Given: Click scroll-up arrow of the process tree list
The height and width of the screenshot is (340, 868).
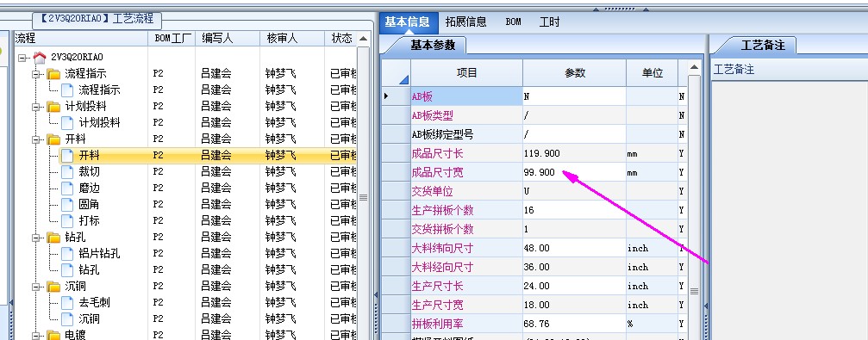Looking at the screenshot, I should point(363,39).
